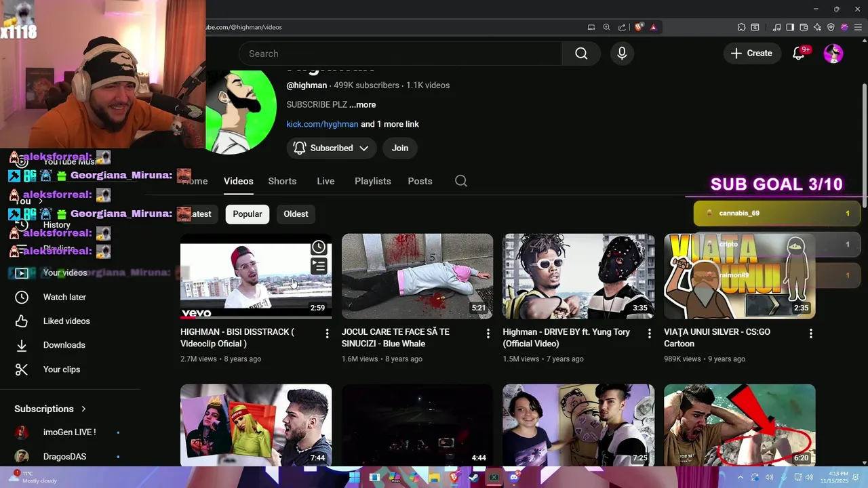Click the Brave VPN shield icon
868x488 pixels.
pyautogui.click(x=831, y=27)
